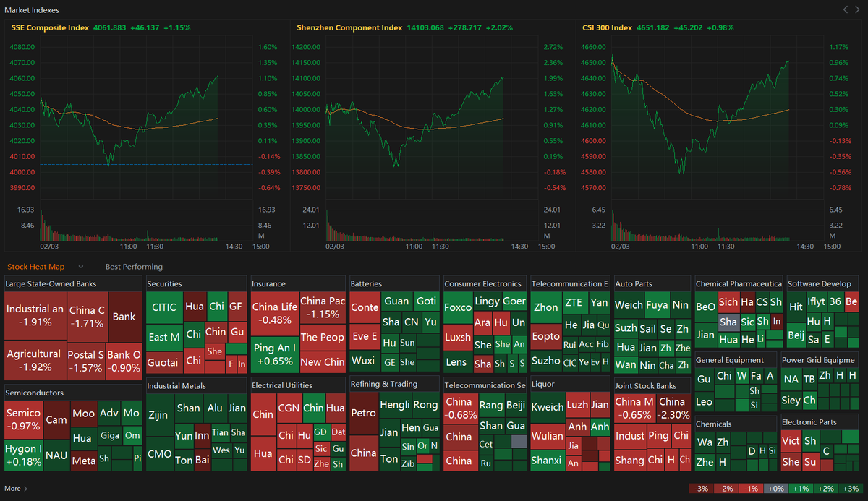Switch to the Best Performing tab

(x=134, y=267)
